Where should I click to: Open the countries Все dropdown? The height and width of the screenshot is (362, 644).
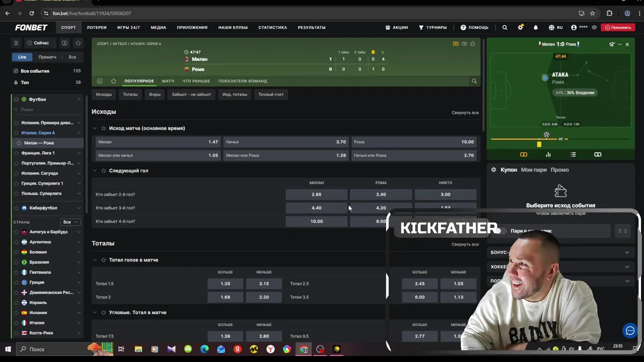coord(70,222)
